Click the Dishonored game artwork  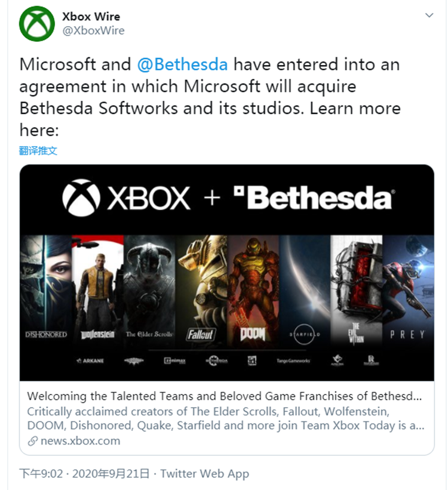click(46, 286)
